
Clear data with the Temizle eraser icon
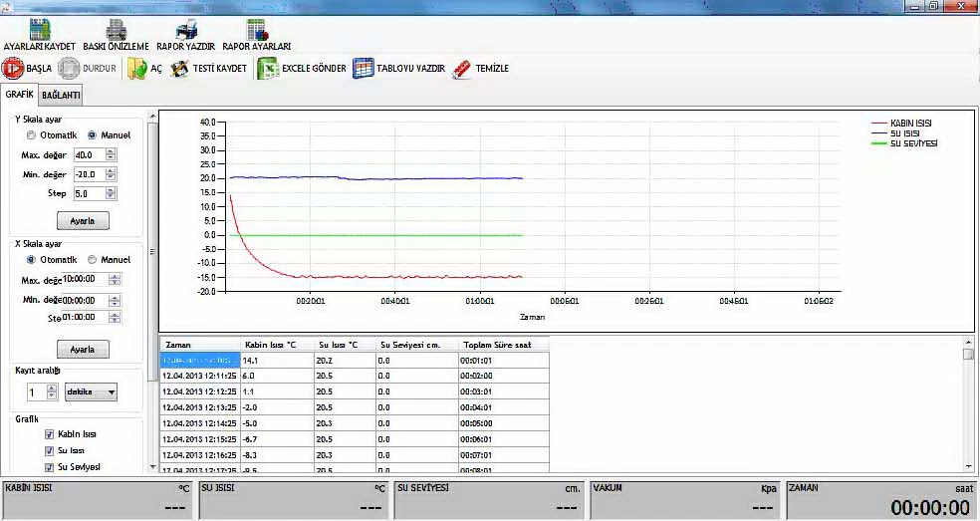tap(462, 69)
